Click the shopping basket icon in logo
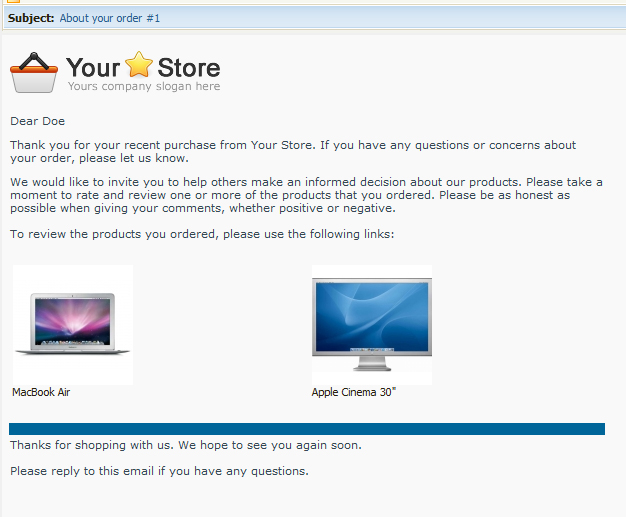 pos(34,73)
